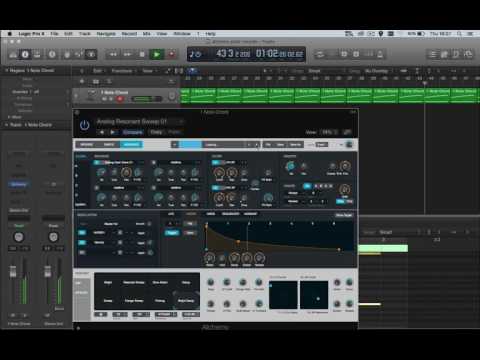This screenshot has height=360, width=480.
Task: Open the Window menu
Action: [x=182, y=34]
